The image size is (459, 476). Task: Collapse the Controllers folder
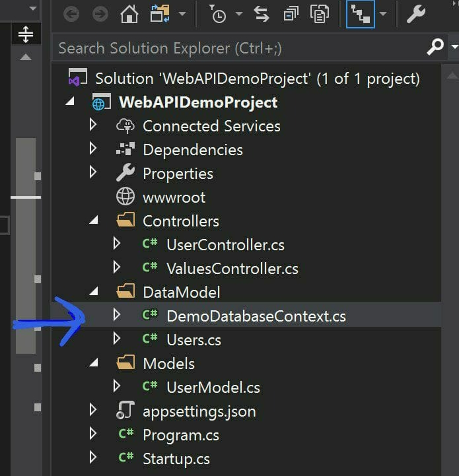click(94, 221)
